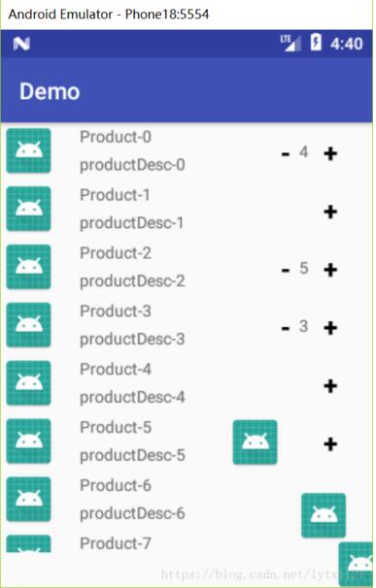Click the Demo title in the app bar

[x=50, y=91]
